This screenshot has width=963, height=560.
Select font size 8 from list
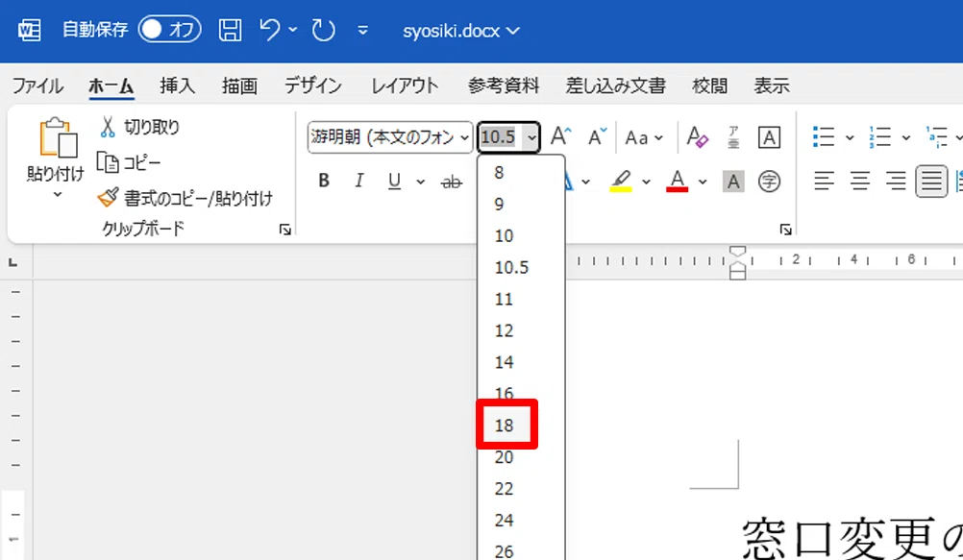tap(521, 173)
